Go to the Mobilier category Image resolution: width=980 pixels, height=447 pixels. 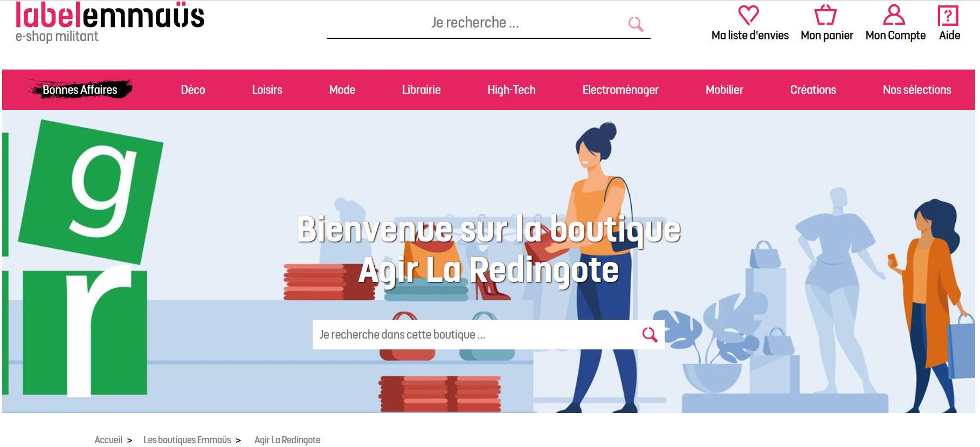pyautogui.click(x=724, y=90)
